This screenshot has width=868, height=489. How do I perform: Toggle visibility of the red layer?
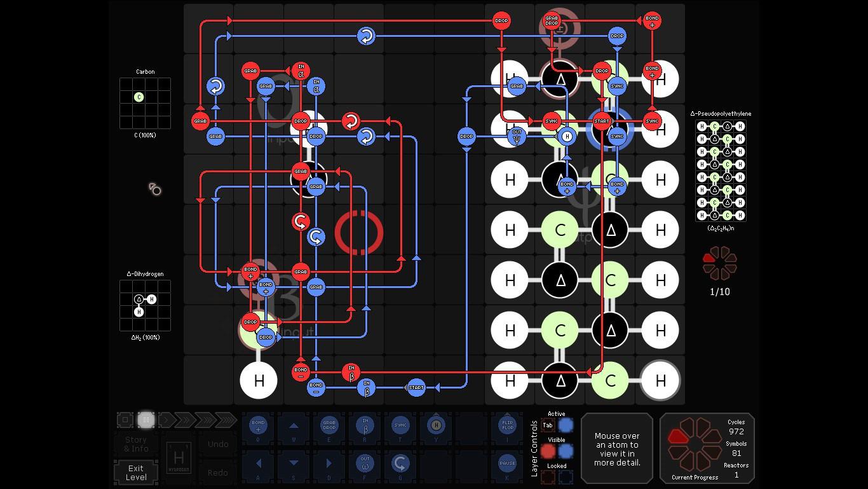[x=548, y=451]
